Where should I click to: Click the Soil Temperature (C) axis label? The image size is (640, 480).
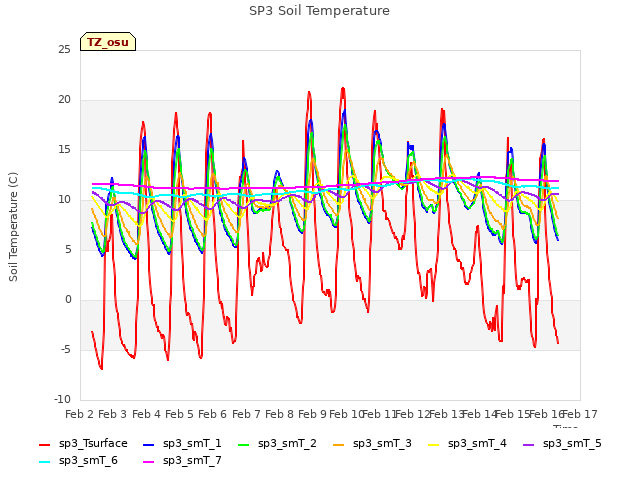(x=13, y=227)
